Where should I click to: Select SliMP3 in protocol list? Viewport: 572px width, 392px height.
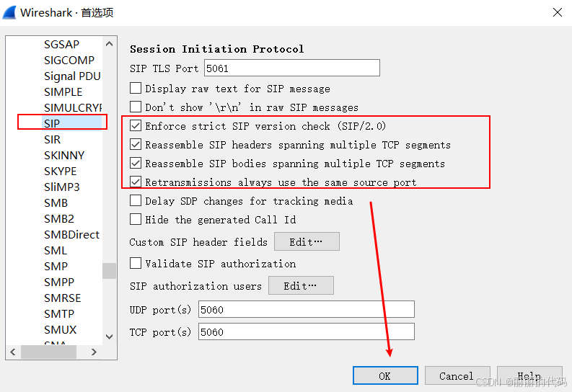tap(61, 187)
